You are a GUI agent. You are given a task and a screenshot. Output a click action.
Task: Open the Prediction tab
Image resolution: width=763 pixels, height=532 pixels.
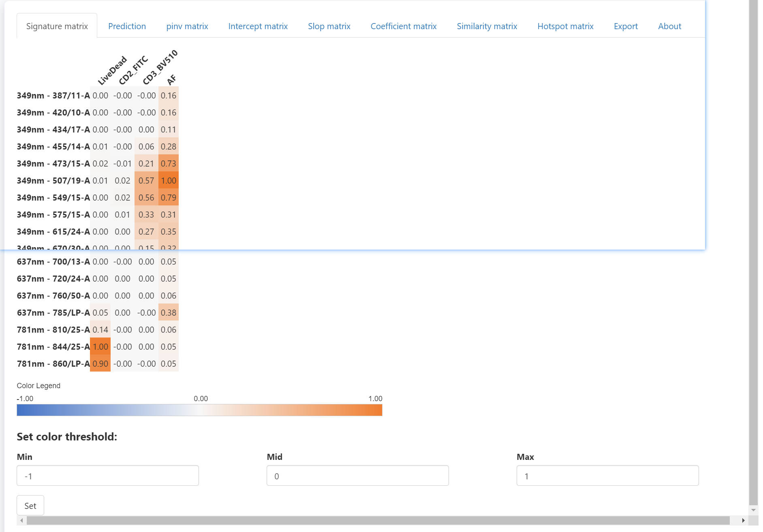(x=127, y=26)
